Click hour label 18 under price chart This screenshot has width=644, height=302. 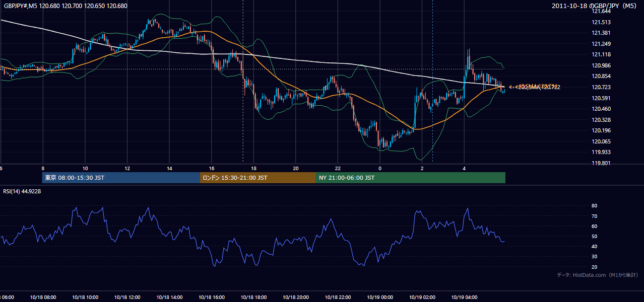254,168
